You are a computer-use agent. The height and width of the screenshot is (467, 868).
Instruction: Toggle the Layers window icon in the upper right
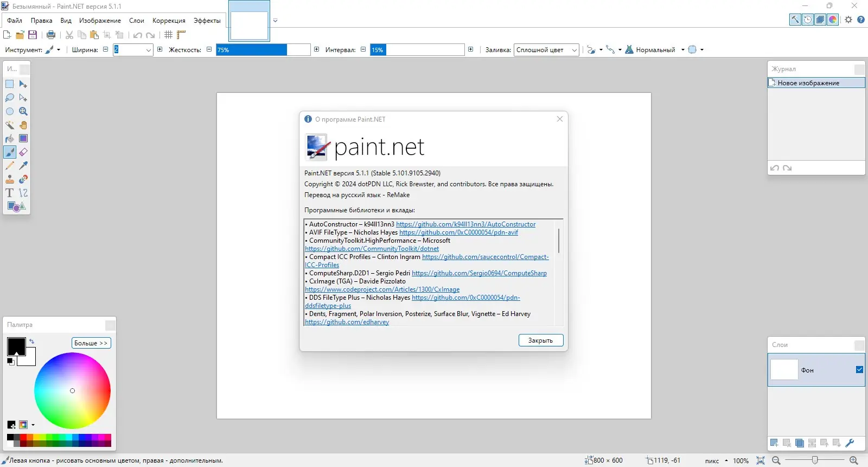point(820,20)
